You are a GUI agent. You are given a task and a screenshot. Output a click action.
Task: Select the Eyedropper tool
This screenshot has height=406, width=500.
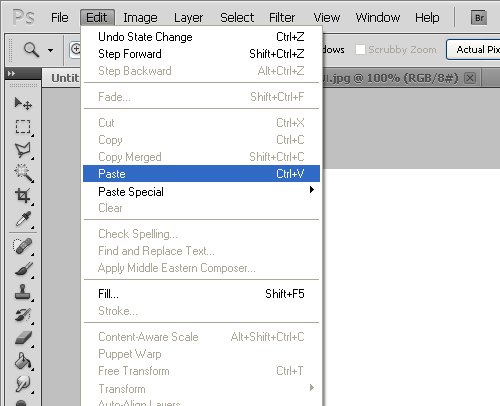point(23,219)
